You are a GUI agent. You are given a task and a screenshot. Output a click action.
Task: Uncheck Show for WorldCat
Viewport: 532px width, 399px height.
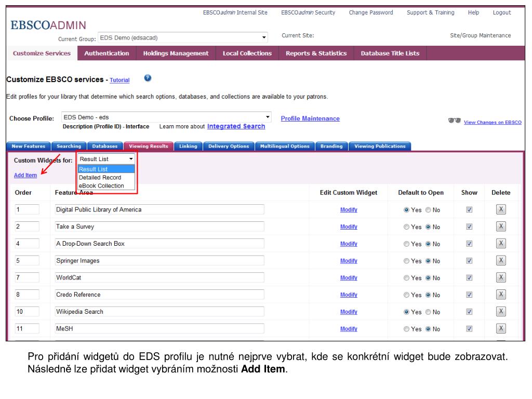point(469,277)
